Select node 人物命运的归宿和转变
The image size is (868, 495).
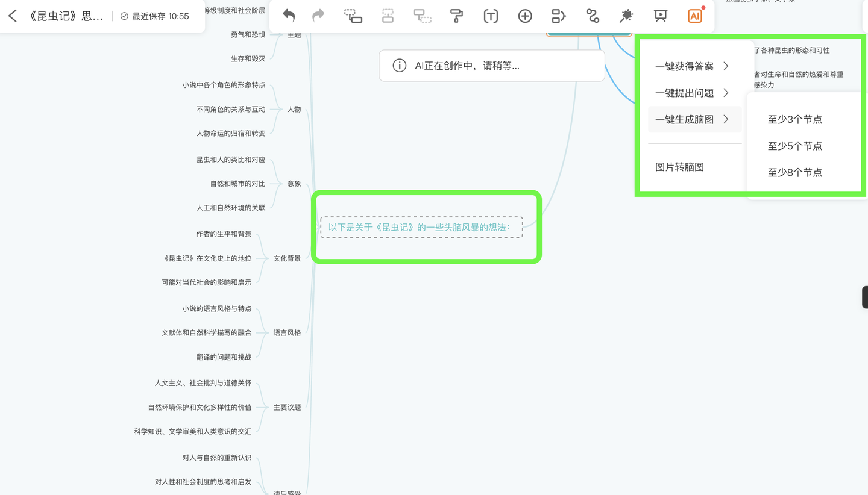tap(230, 133)
